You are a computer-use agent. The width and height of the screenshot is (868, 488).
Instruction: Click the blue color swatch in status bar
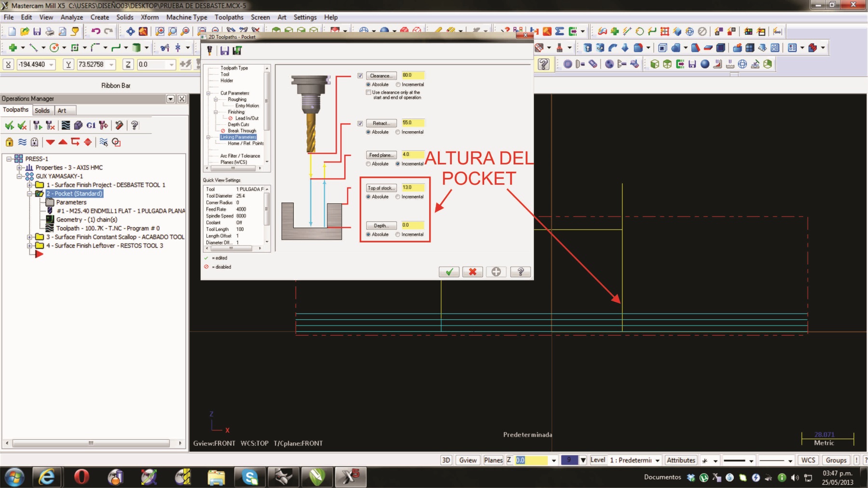[569, 461]
